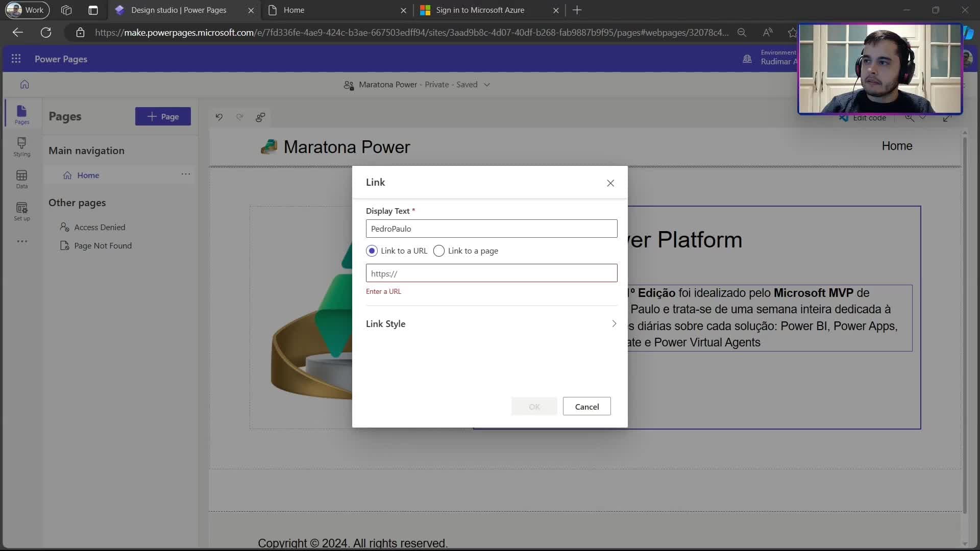Open the Styling workspace
This screenshot has height=551, width=980.
(22, 147)
